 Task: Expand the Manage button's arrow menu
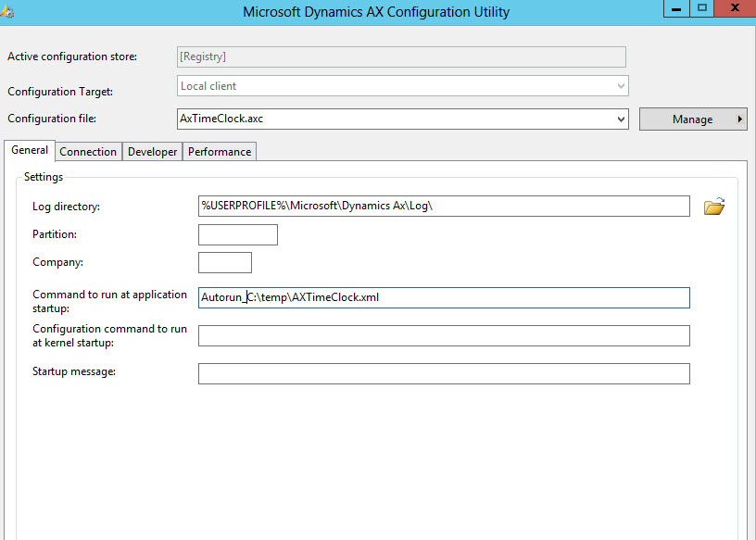click(x=739, y=119)
